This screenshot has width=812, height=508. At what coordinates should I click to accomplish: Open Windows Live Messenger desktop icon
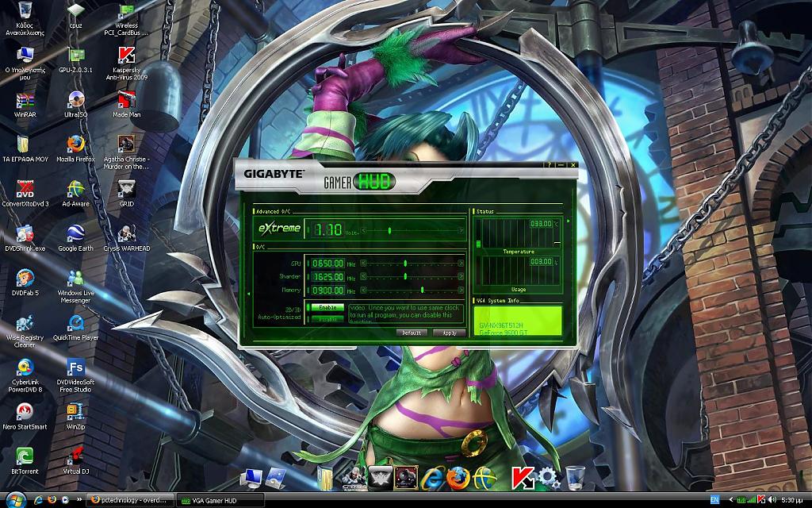pos(75,287)
